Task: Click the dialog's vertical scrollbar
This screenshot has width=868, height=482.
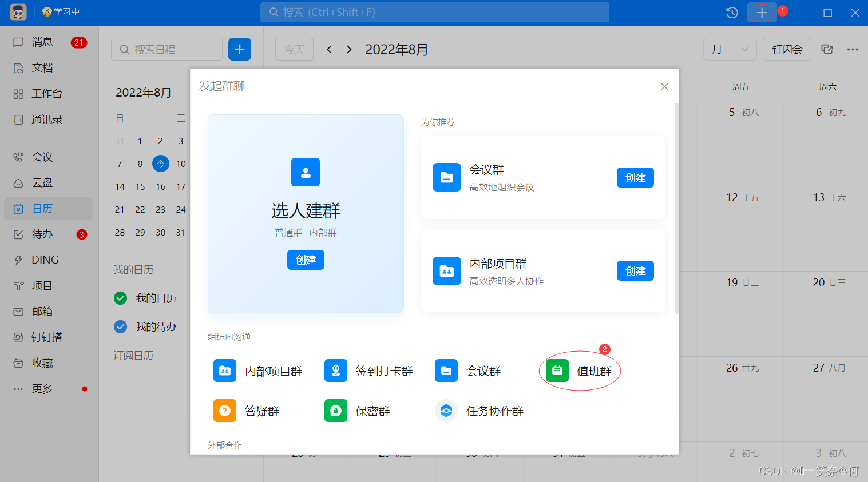Action: [x=677, y=209]
